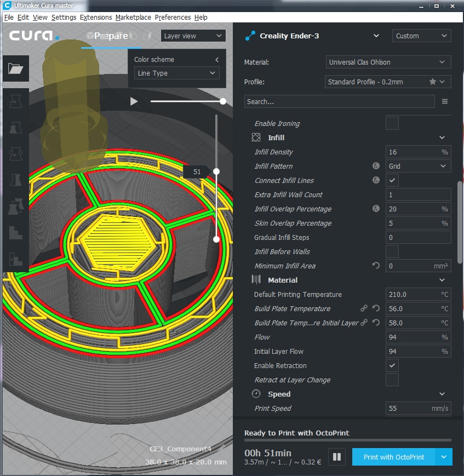The height and width of the screenshot is (476, 464).
Task: Click formula icon next to Infill Overlap Percentage
Action: (x=376, y=209)
